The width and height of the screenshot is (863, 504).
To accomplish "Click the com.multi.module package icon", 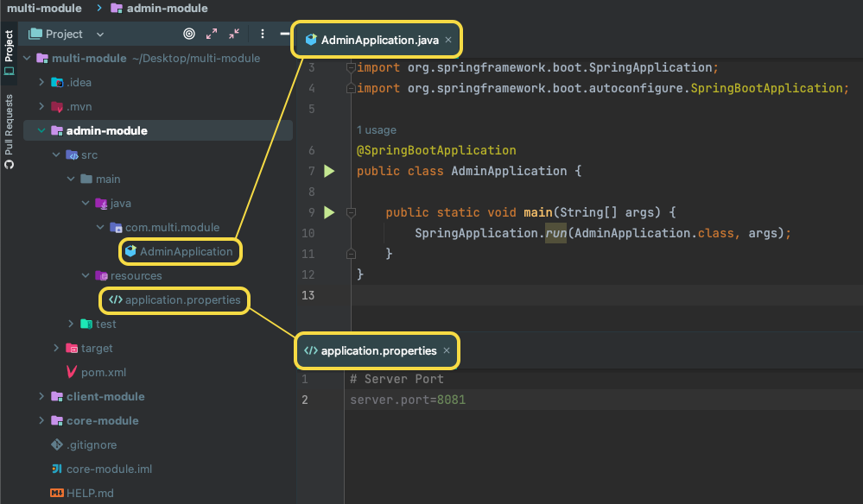I will [116, 228].
